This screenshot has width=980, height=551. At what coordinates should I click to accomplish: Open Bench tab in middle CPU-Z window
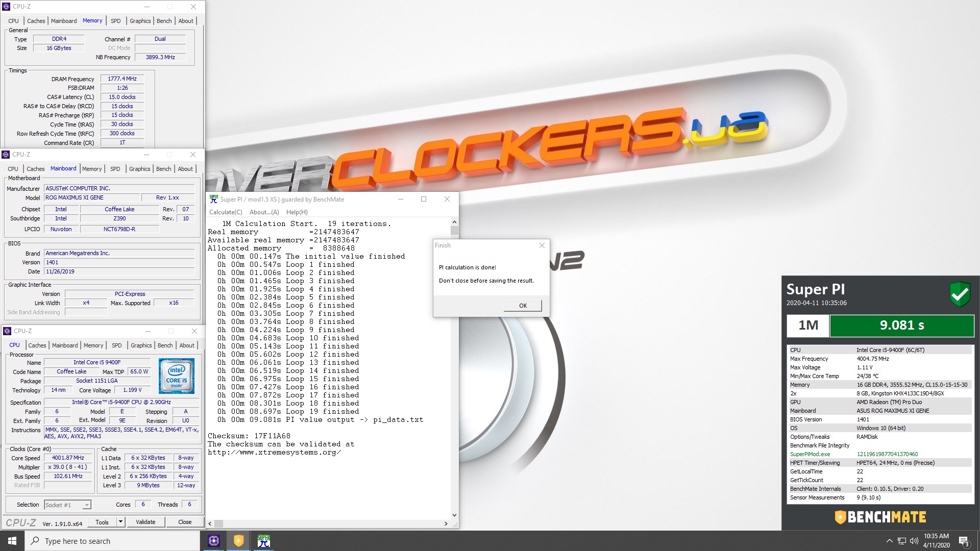point(163,169)
